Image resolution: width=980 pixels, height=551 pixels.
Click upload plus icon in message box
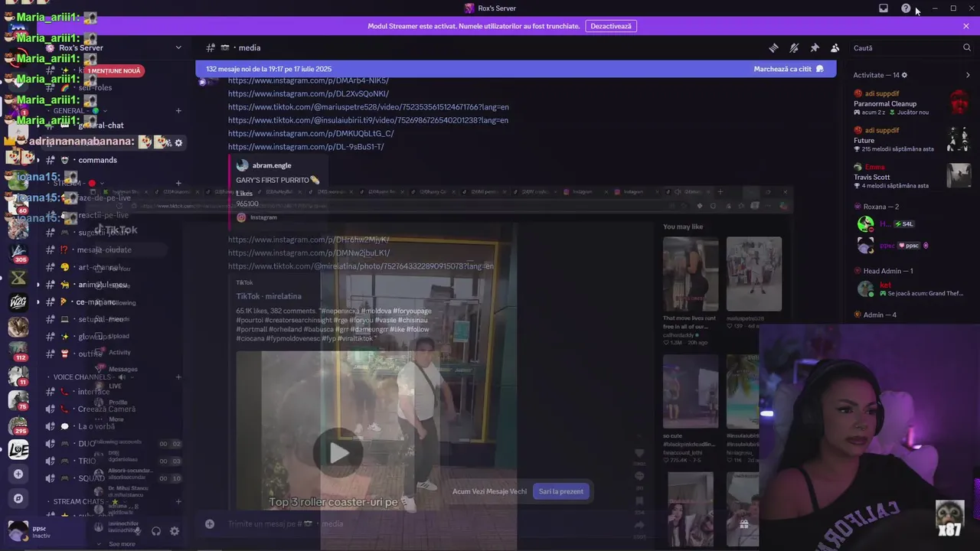point(209,523)
